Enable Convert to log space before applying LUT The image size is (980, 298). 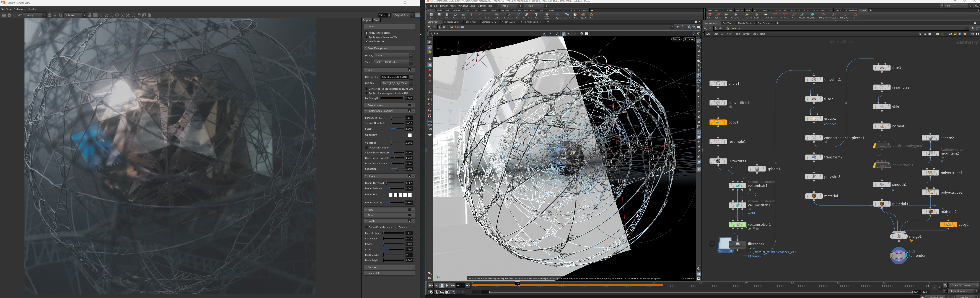(367, 89)
